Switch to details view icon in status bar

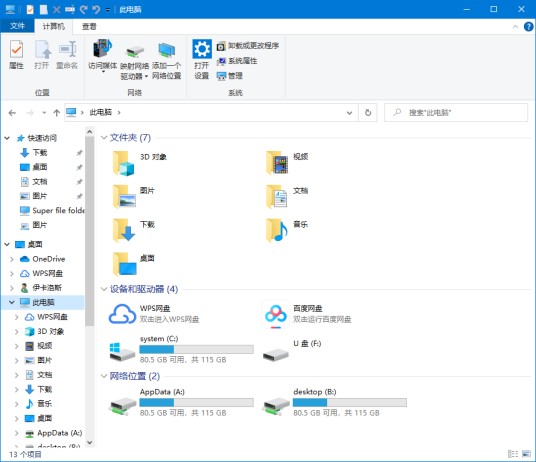click(x=513, y=454)
